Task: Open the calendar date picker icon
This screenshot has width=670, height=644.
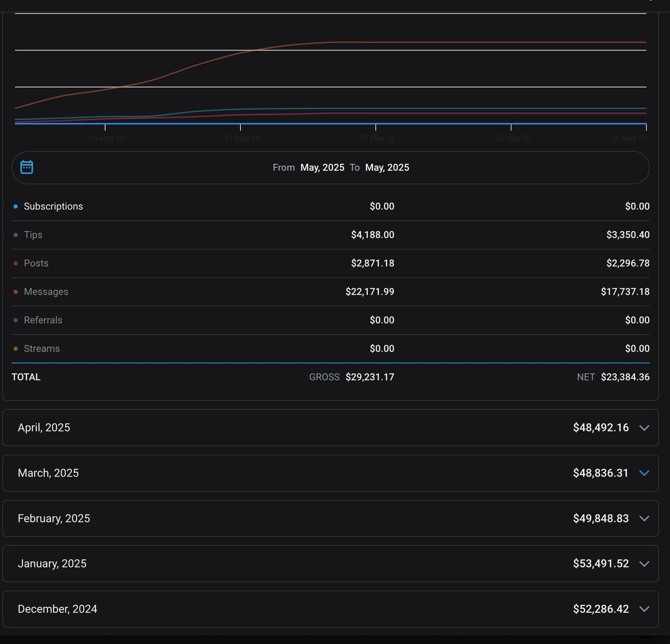Action: tap(27, 167)
